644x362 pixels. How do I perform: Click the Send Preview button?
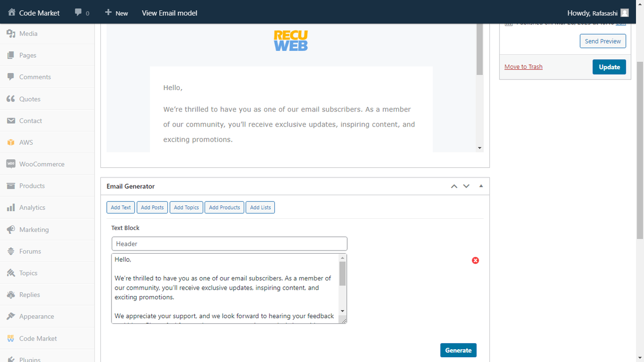point(603,41)
